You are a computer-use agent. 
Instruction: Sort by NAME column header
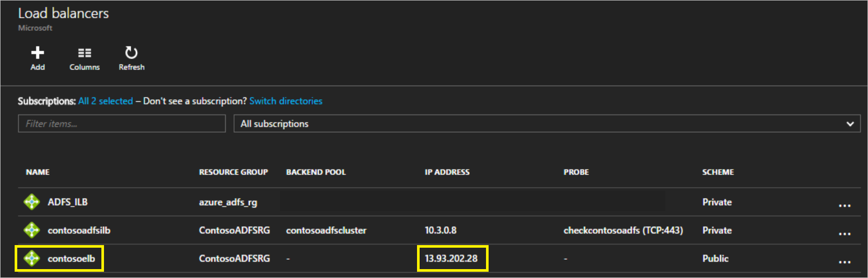pyautogui.click(x=38, y=172)
